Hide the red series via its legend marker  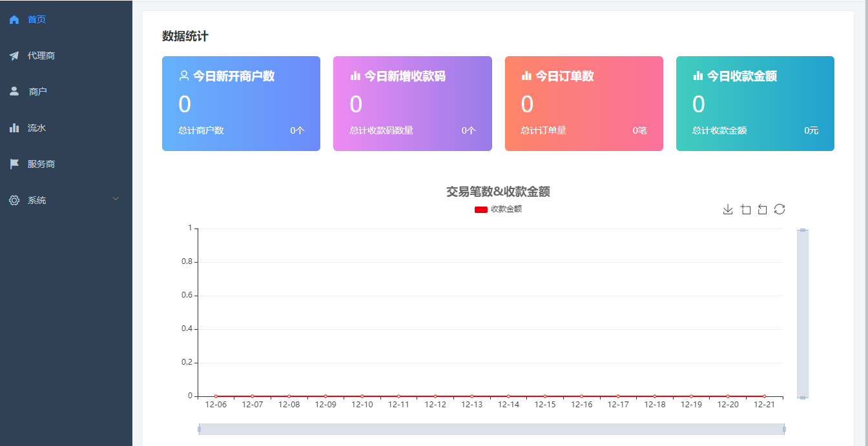[x=480, y=208]
